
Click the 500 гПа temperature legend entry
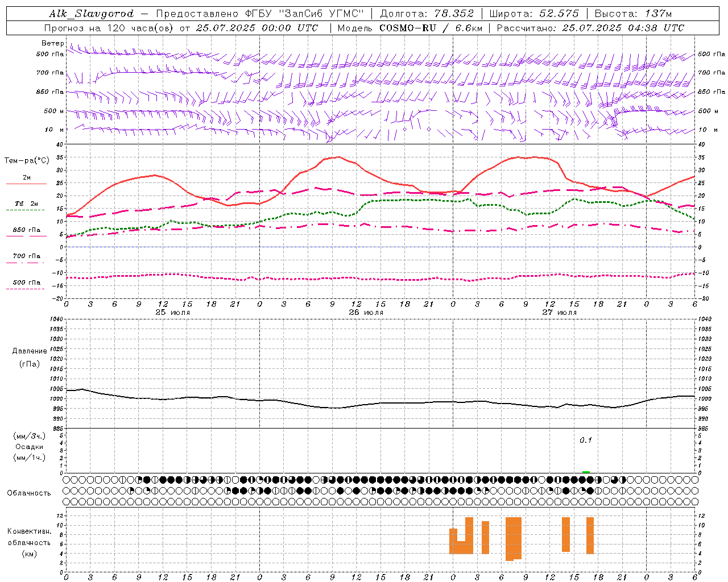click(x=26, y=282)
